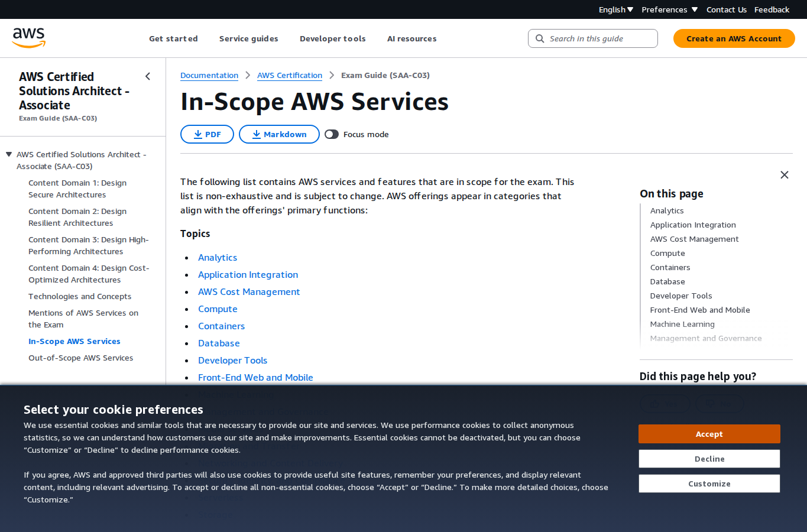
Task: Open the Preferences dropdown
Action: [x=670, y=9]
